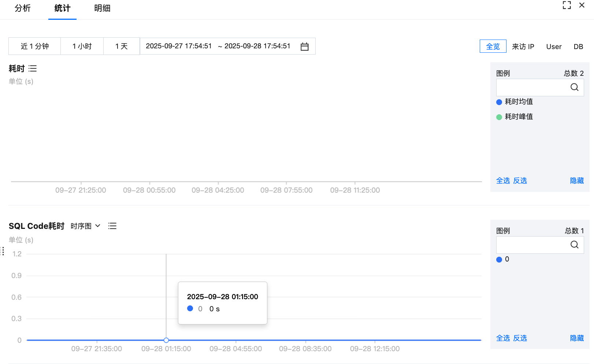Select the 近 1 分钟 time range

(35, 47)
